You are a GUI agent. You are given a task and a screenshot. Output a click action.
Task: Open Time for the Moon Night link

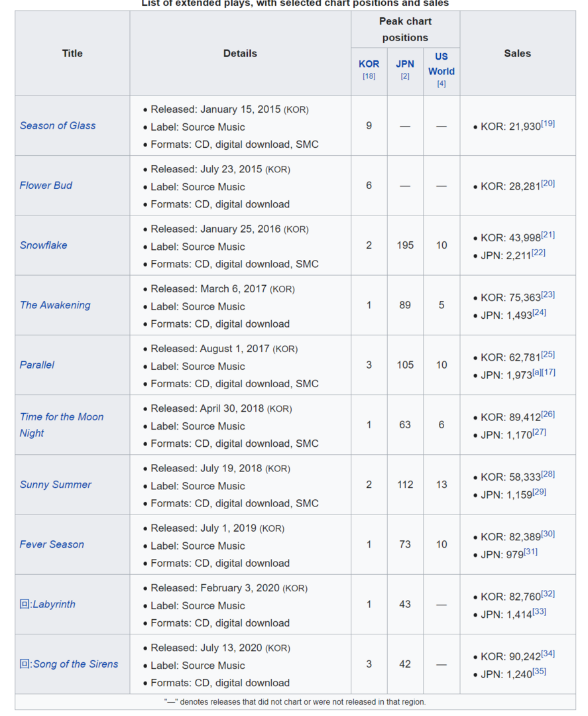pyautogui.click(x=62, y=425)
